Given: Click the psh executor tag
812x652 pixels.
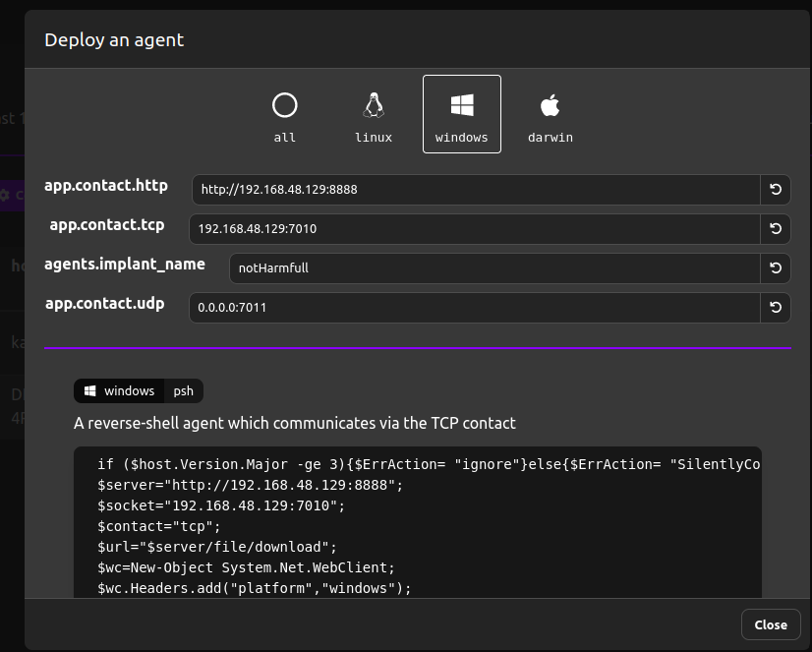Looking at the screenshot, I should point(183,391).
